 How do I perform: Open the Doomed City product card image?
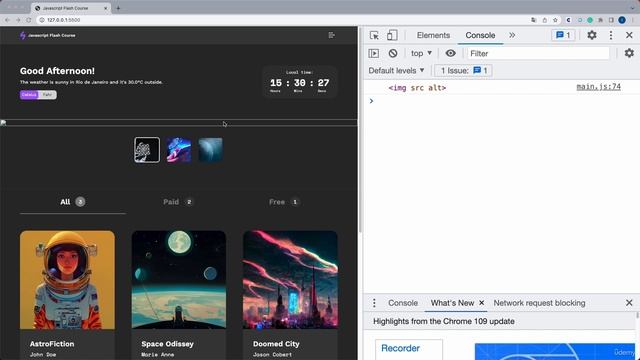[x=290, y=280]
